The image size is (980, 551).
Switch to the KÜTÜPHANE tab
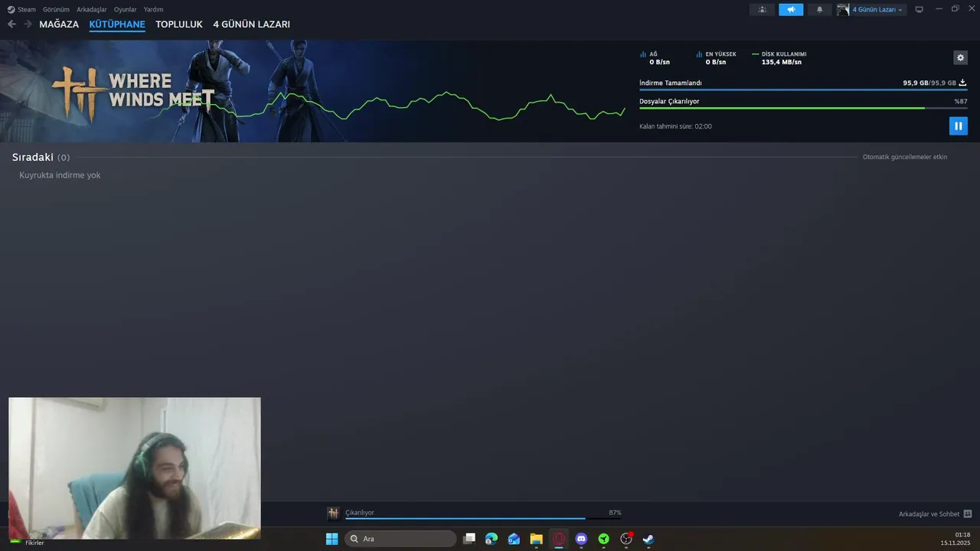pyautogui.click(x=117, y=24)
